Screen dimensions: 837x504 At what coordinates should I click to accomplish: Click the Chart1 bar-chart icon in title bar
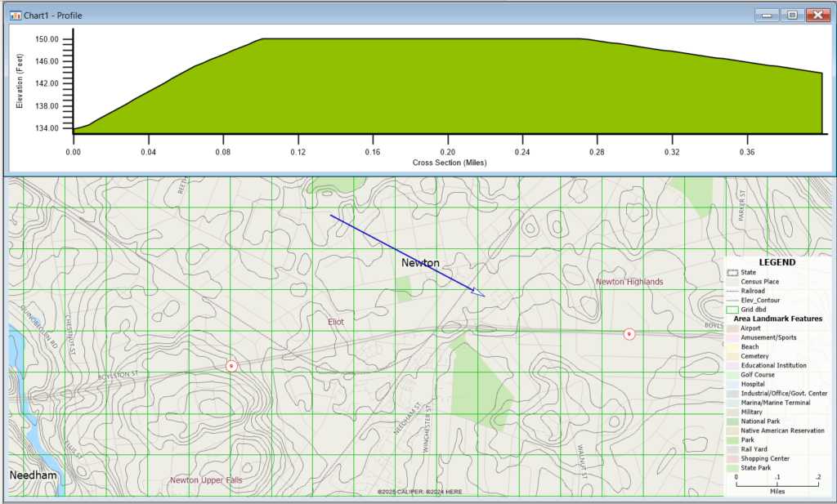tap(14, 15)
